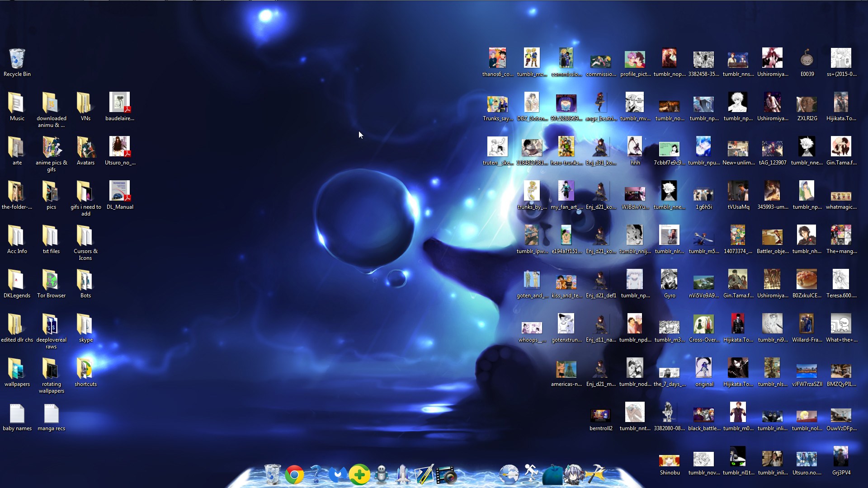868x488 pixels.
Task: Open the picture editor pencil dock icon
Action: click(x=425, y=474)
